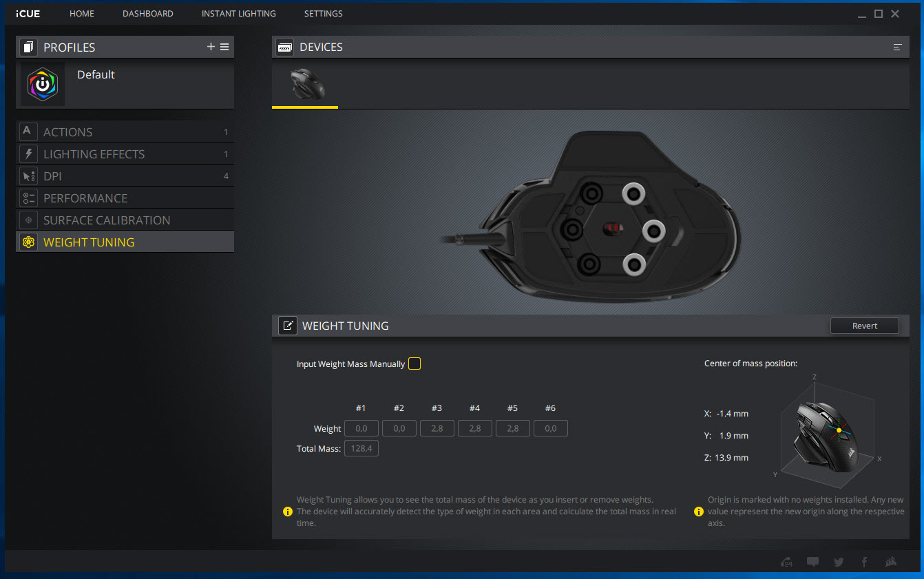Open the Devices panel list menu

click(898, 47)
